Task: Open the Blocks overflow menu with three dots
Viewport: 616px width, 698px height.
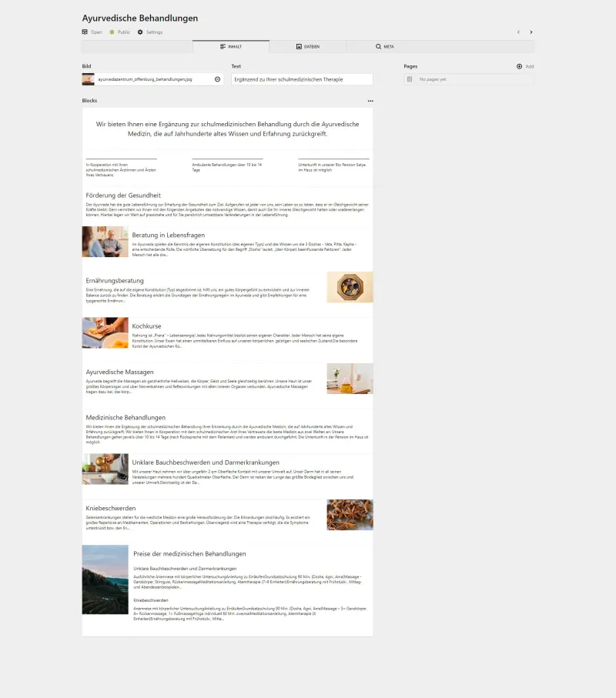Action: pos(370,101)
